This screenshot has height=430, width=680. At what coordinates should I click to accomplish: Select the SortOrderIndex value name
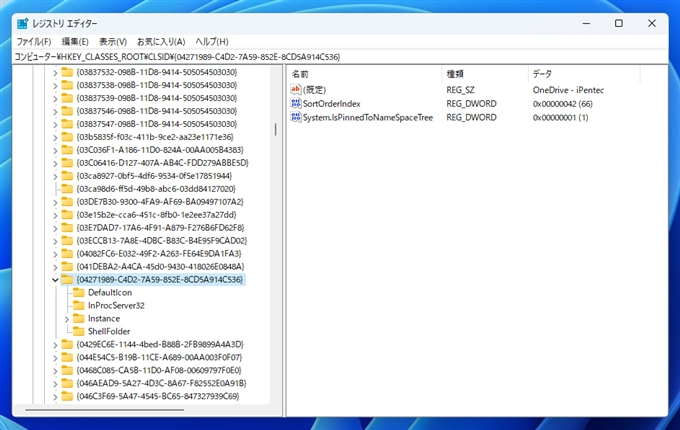pyautogui.click(x=331, y=104)
